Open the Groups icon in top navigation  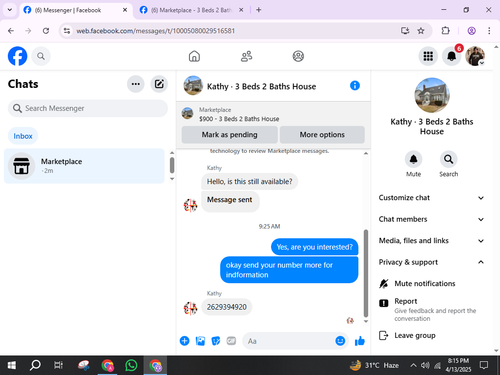(298, 56)
